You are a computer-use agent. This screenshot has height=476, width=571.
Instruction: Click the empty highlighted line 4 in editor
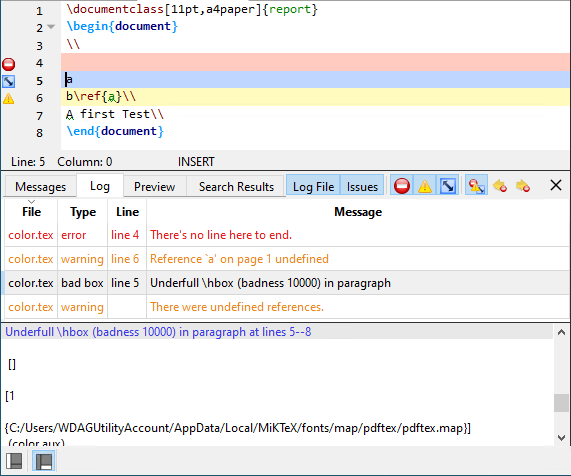(x=315, y=62)
